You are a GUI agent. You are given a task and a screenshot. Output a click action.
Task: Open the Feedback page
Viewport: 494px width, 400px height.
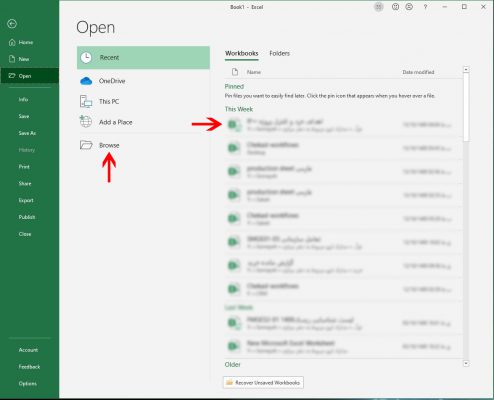pyautogui.click(x=29, y=367)
